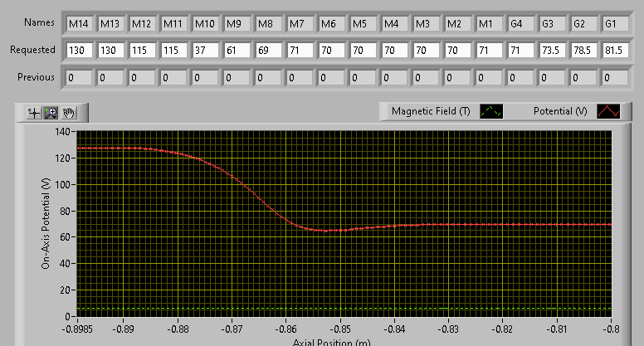This screenshot has height=346, width=644.
Task: Click the M1 previous value field
Action: [489, 77]
